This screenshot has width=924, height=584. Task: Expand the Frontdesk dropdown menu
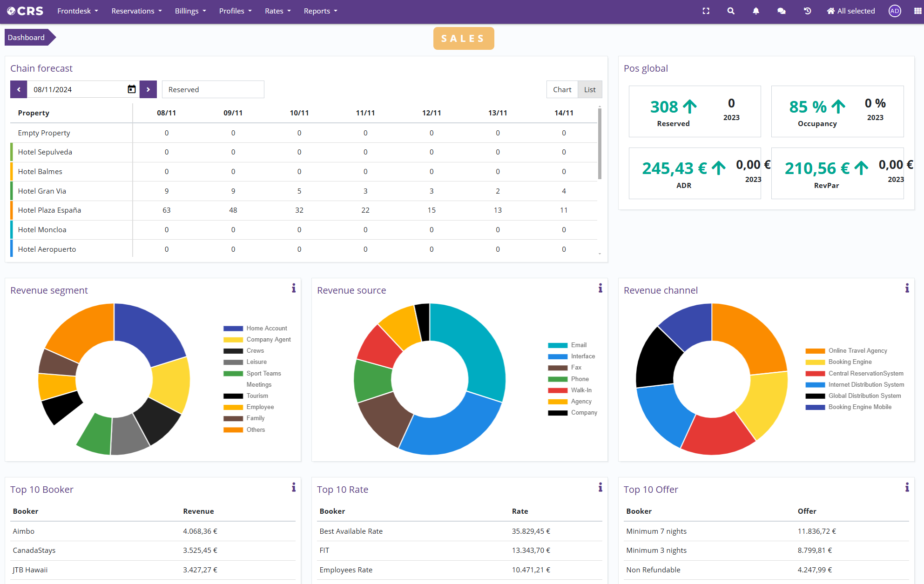click(77, 11)
